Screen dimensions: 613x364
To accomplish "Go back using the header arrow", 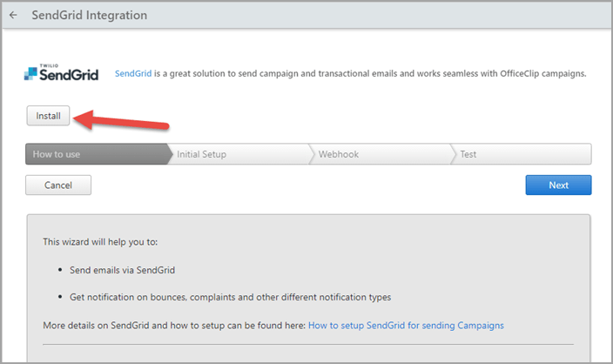I will point(13,16).
